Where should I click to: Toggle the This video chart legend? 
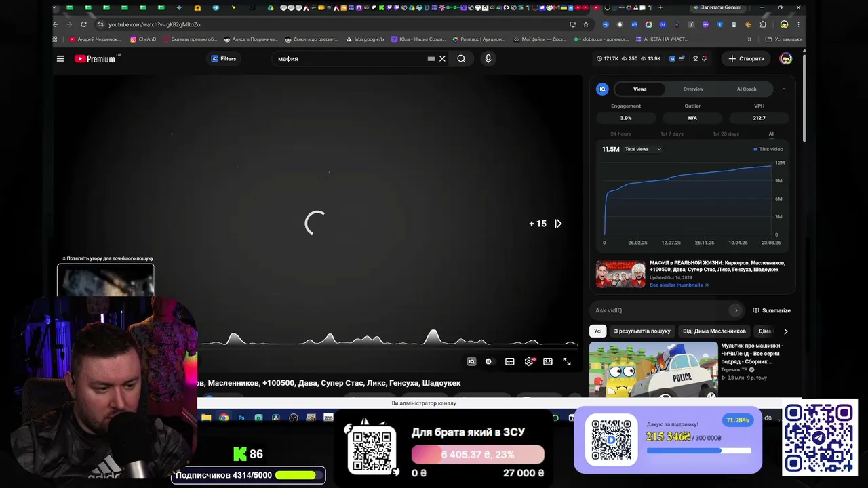(x=768, y=149)
